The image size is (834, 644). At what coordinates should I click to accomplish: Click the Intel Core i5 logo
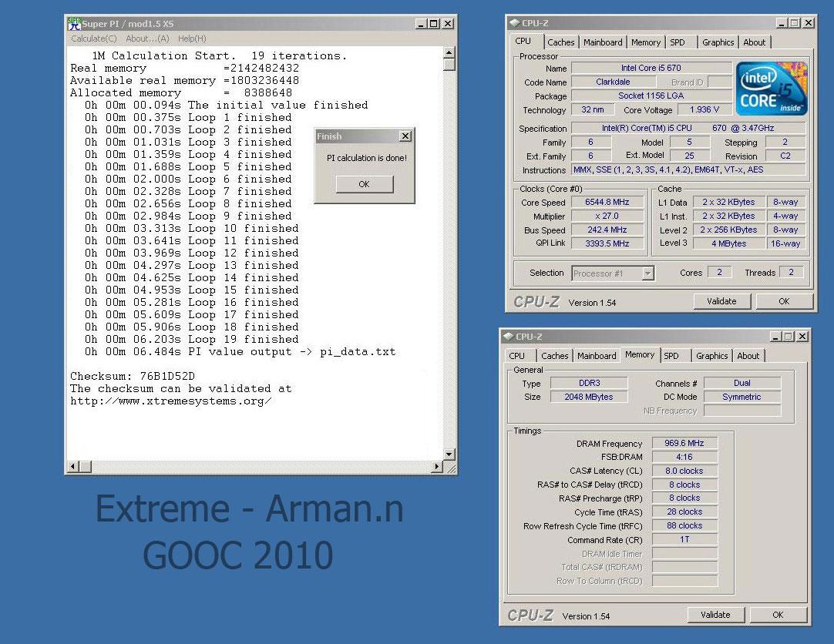[772, 89]
